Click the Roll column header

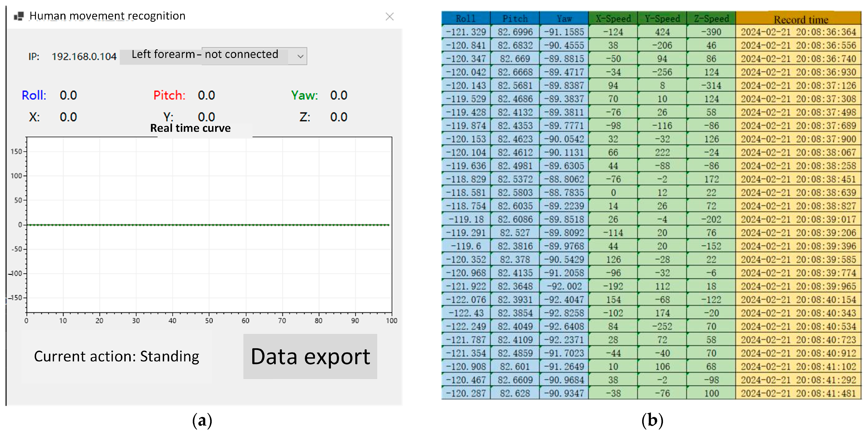click(x=465, y=18)
